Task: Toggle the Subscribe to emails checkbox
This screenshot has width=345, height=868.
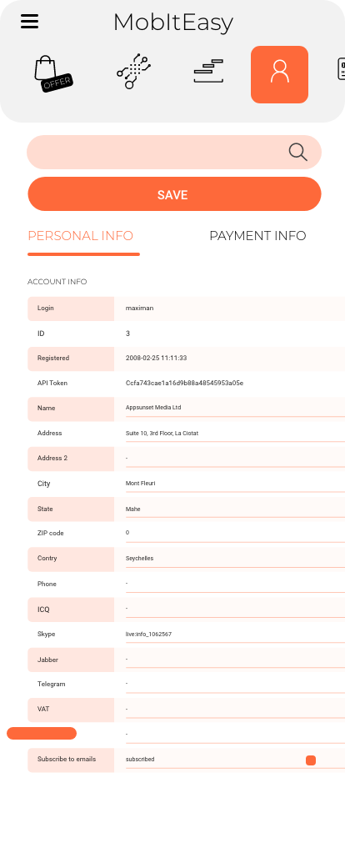Action: [311, 760]
